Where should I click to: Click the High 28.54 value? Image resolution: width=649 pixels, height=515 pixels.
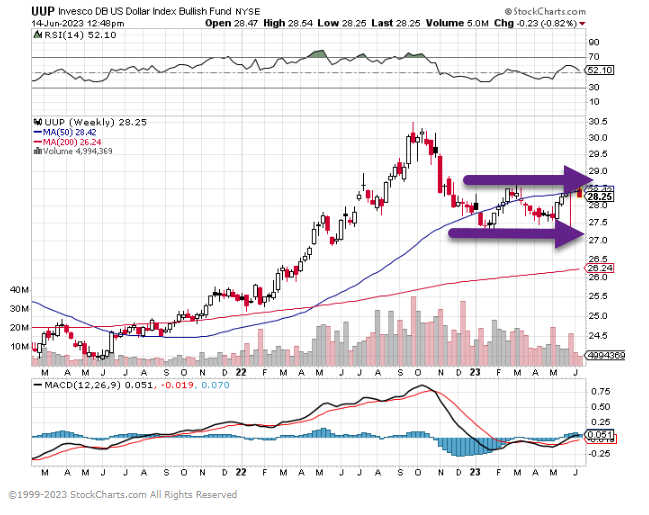coord(288,23)
